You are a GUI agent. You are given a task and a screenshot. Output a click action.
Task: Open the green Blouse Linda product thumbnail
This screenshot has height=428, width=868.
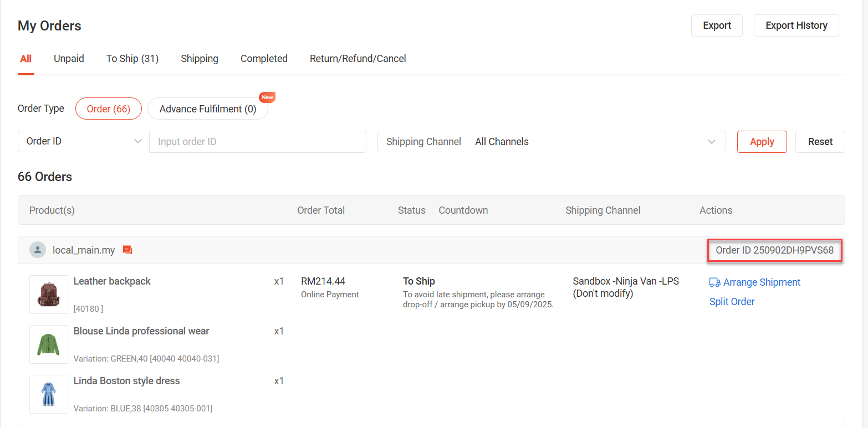[49, 344]
